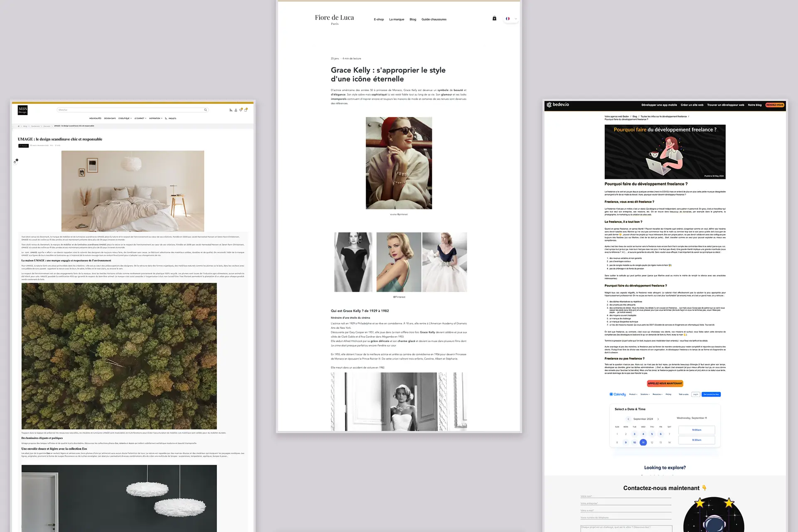Open Blog in Fiore de Luca nav
The height and width of the screenshot is (532, 798).
pyautogui.click(x=413, y=19)
